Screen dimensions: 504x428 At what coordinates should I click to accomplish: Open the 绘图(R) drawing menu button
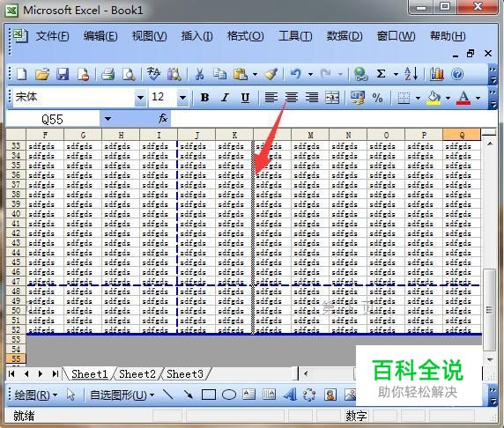pos(36,395)
